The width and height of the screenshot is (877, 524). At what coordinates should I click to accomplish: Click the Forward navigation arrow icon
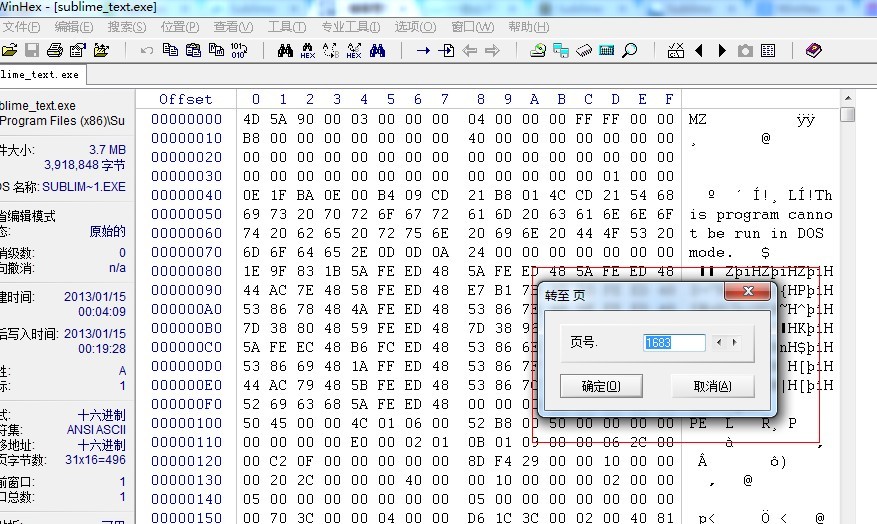tap(492, 51)
